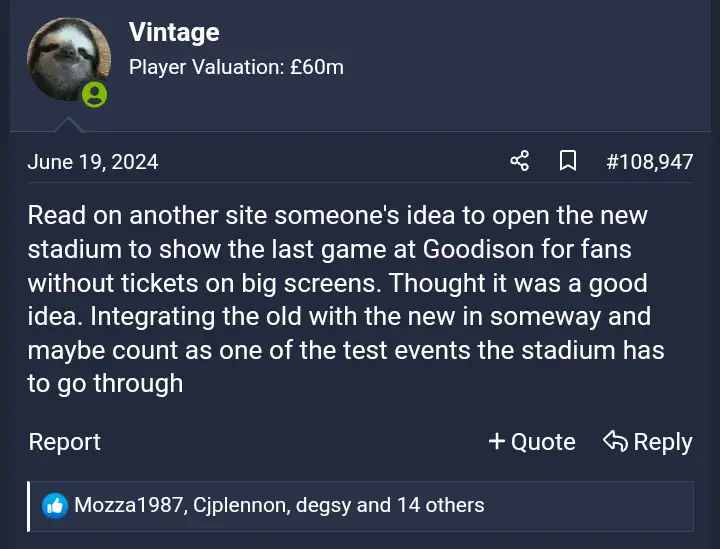Screen dimensions: 720x549
Task: Click the green online status icon on avatar
Action: pyautogui.click(x=94, y=95)
